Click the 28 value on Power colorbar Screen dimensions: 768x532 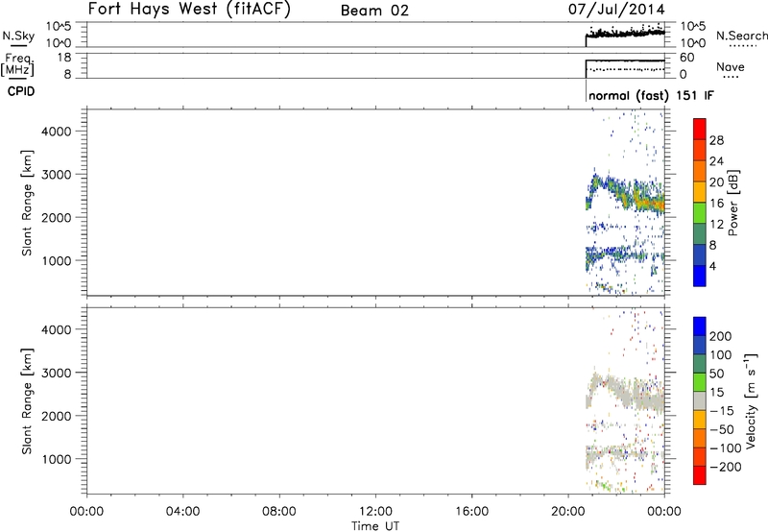point(716,140)
